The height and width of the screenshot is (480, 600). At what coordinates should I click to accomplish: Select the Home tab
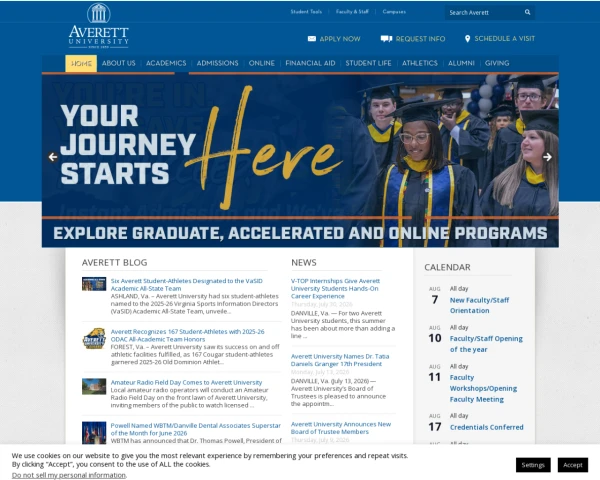(x=81, y=63)
